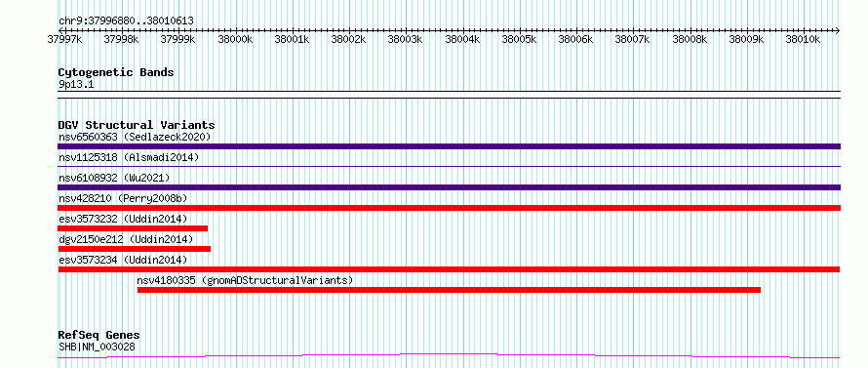Select the purple nsv6560363 variant bar
This screenshot has height=368, width=868.
tap(449, 146)
